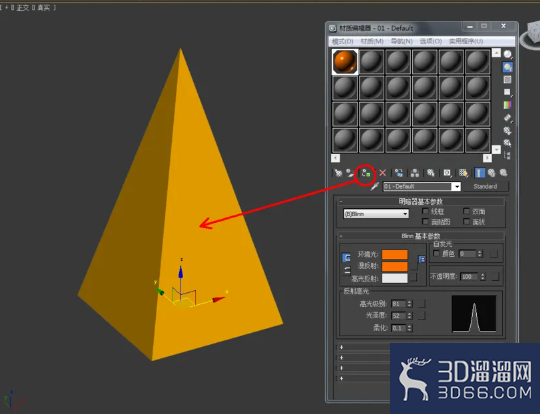Screen dimensions: 540x414
Task: Click the Make Preview icon
Action: point(508,117)
